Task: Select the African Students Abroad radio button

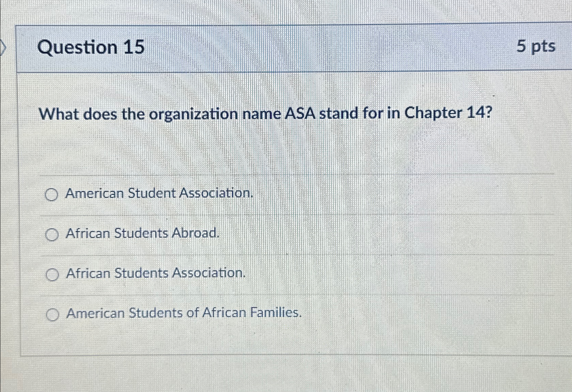Action: 52,234
